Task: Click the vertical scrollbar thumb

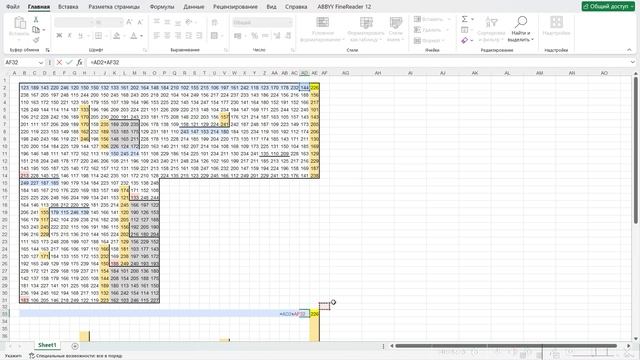Action: point(636,149)
